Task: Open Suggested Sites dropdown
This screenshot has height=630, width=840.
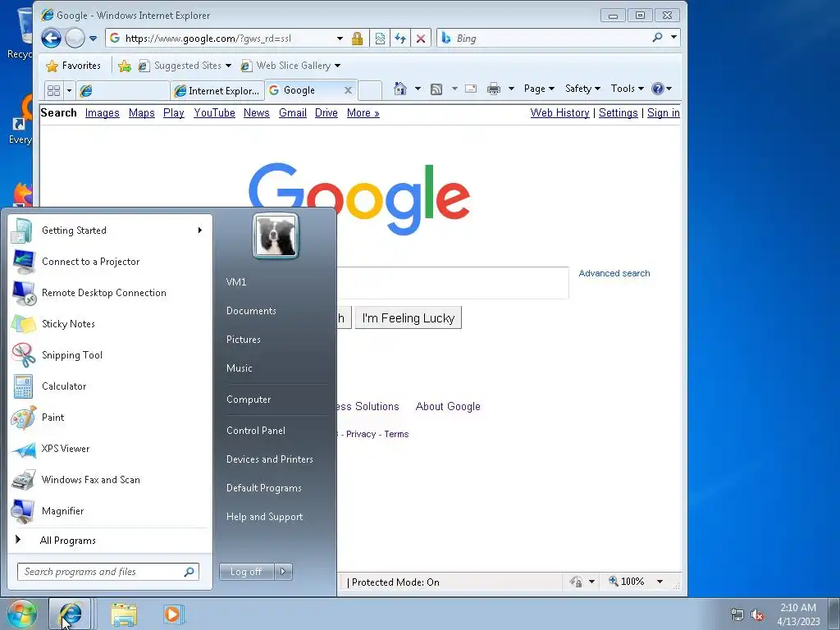Action: point(185,66)
